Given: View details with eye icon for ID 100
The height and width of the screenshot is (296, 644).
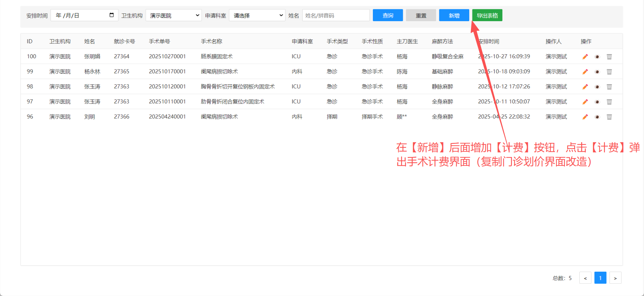Looking at the screenshot, I should (x=597, y=57).
